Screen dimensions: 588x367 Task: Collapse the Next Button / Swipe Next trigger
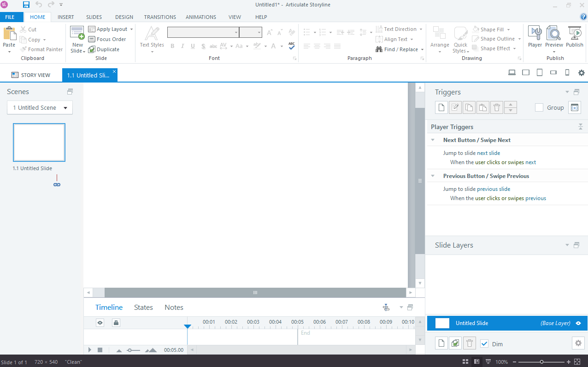(x=432, y=140)
